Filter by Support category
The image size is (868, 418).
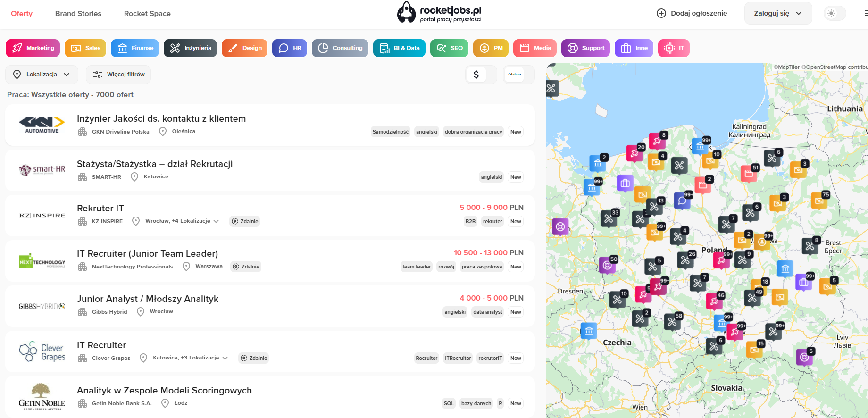[586, 48]
